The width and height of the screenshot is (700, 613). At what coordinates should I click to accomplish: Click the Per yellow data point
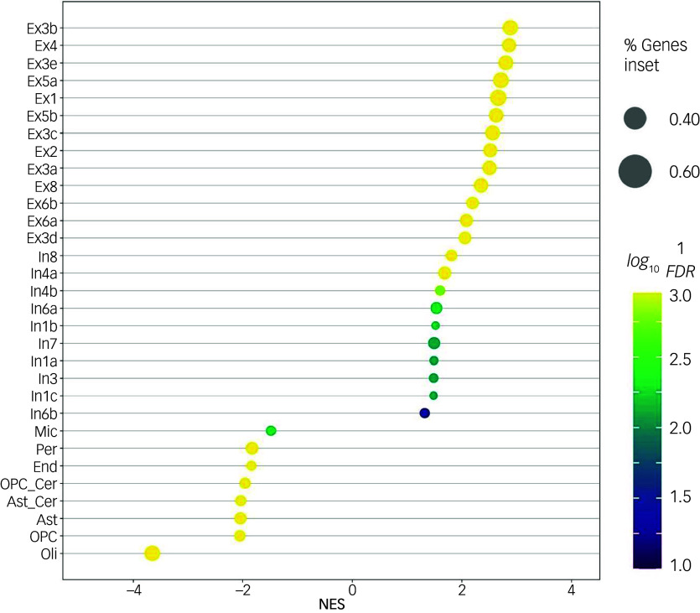[x=251, y=449]
